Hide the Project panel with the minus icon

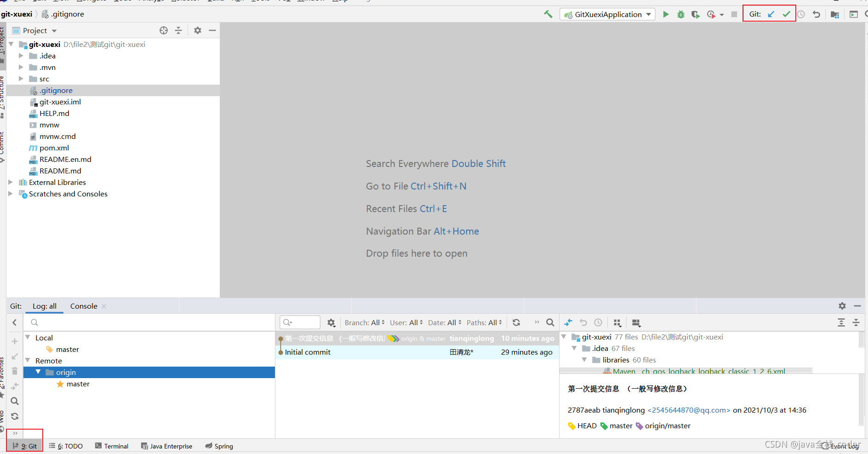click(212, 30)
